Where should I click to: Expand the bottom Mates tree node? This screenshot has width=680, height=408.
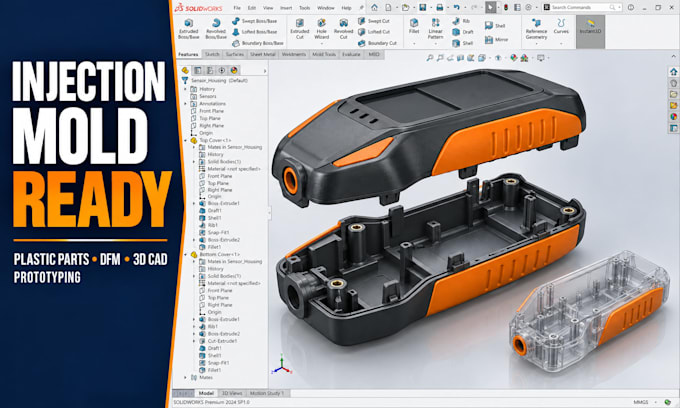[186, 377]
